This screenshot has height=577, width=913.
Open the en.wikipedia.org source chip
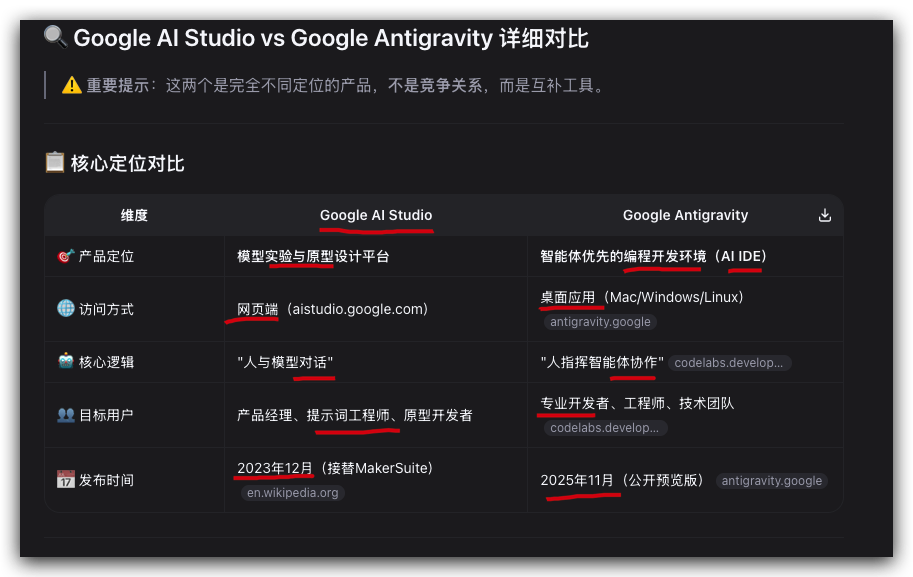tap(293, 493)
